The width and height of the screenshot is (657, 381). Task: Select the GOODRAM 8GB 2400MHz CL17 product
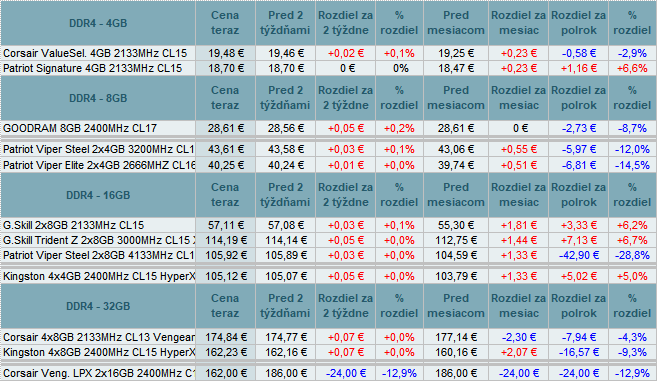[80, 128]
